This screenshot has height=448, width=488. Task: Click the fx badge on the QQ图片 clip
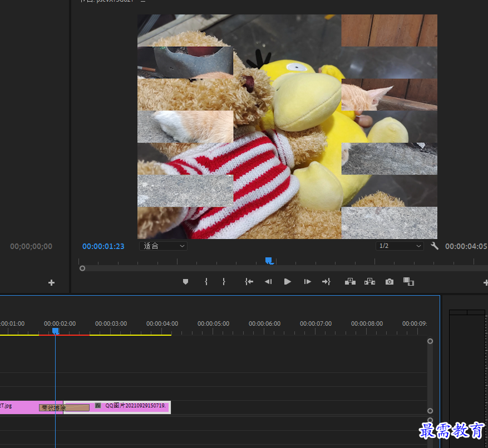pos(98,405)
